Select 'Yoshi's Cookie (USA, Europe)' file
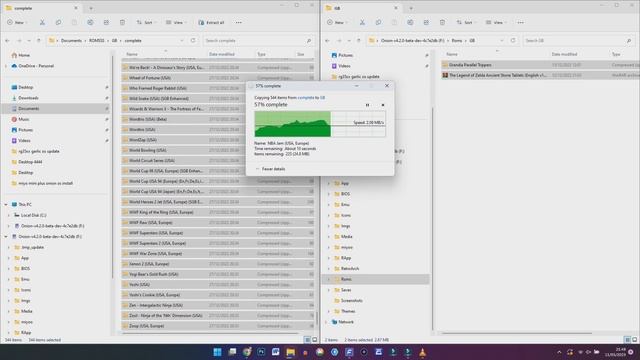 tap(218, 295)
